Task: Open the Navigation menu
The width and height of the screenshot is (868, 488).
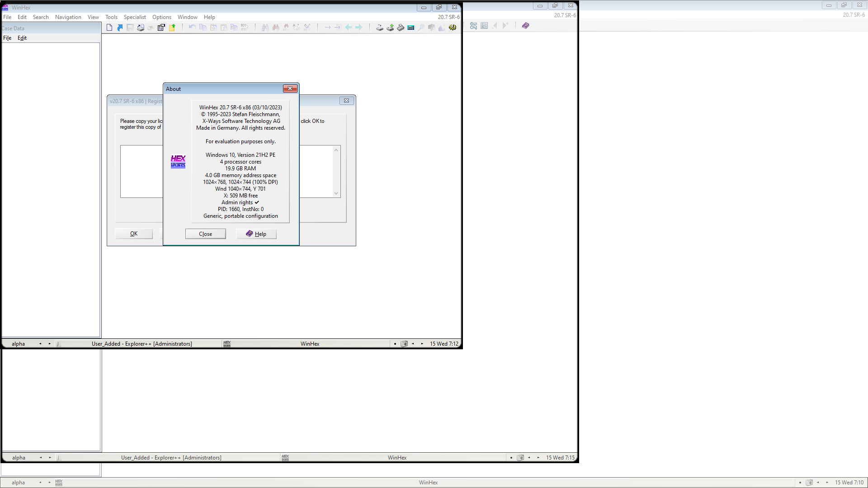Action: click(68, 17)
